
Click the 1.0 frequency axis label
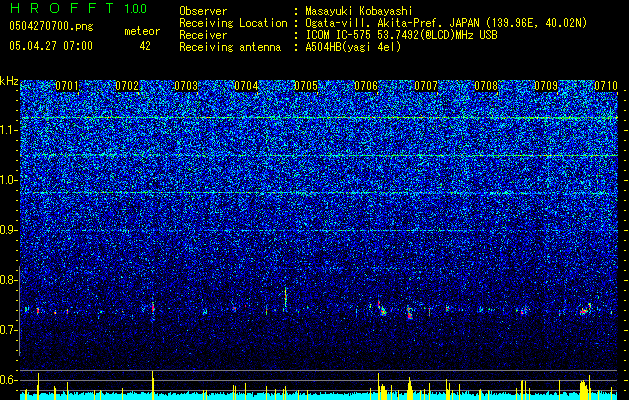[9, 180]
